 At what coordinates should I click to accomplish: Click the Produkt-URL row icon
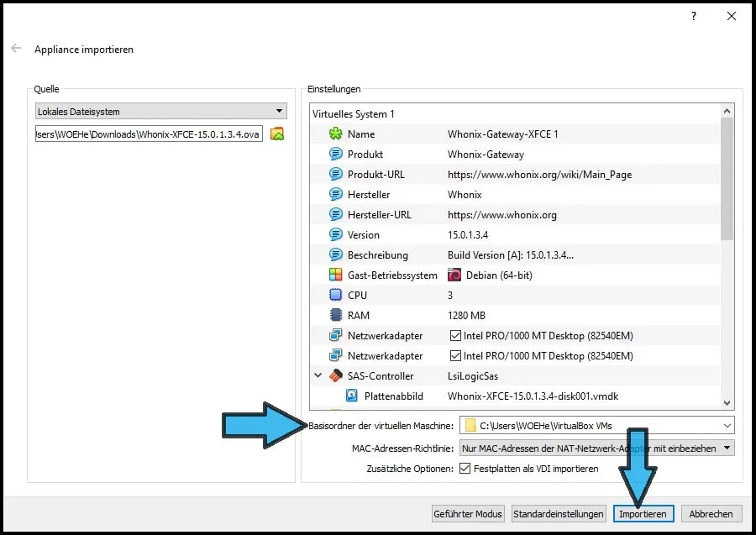point(335,175)
